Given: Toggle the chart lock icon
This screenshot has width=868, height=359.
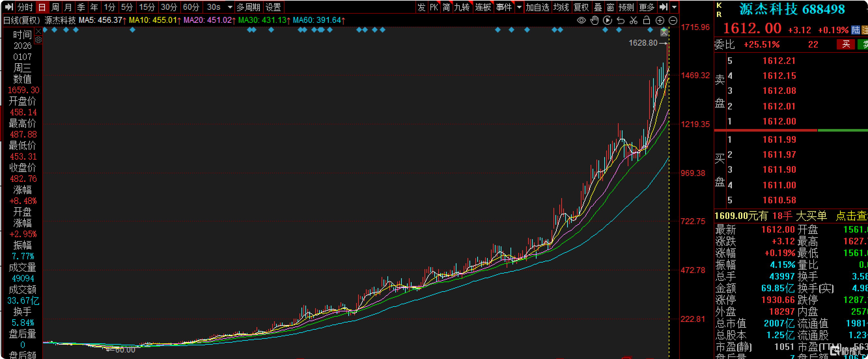Looking at the screenshot, I should point(646,21).
